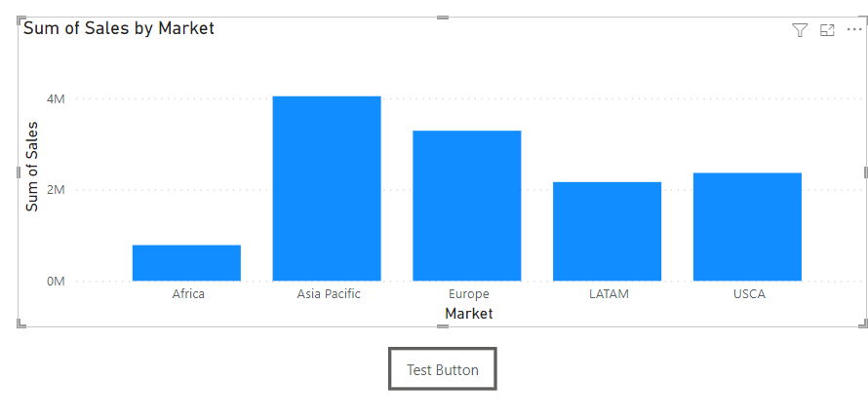Click the Europe axis label
This screenshot has width=868, height=418.
coord(469,293)
